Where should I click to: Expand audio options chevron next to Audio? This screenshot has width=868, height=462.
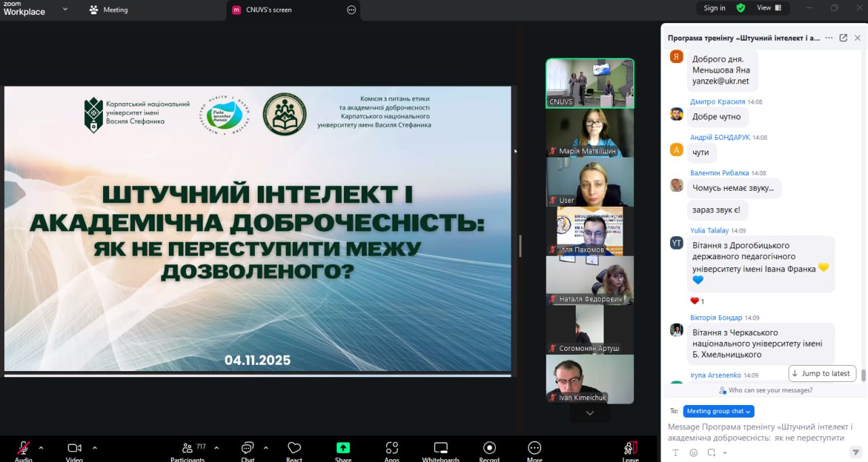pos(41,448)
